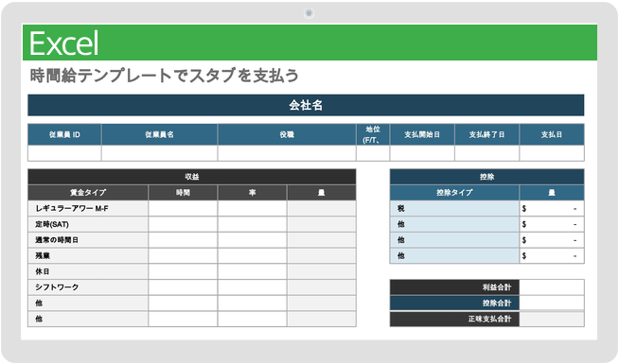This screenshot has height=364, width=619.
Task: Select the 従業員名 column header
Action: tap(160, 134)
